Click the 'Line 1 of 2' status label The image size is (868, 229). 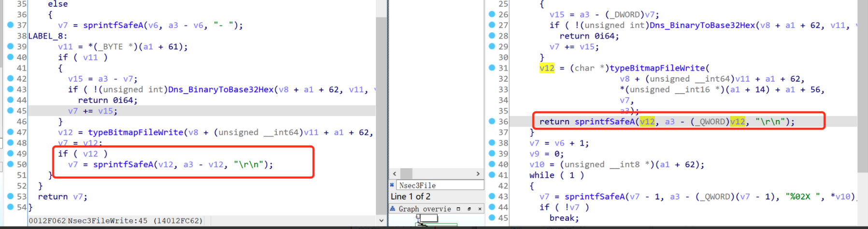(x=411, y=197)
